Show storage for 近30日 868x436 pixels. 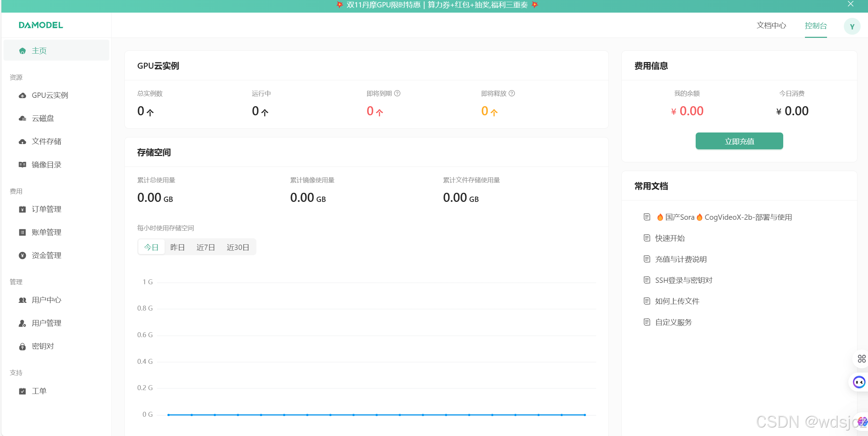[238, 247]
